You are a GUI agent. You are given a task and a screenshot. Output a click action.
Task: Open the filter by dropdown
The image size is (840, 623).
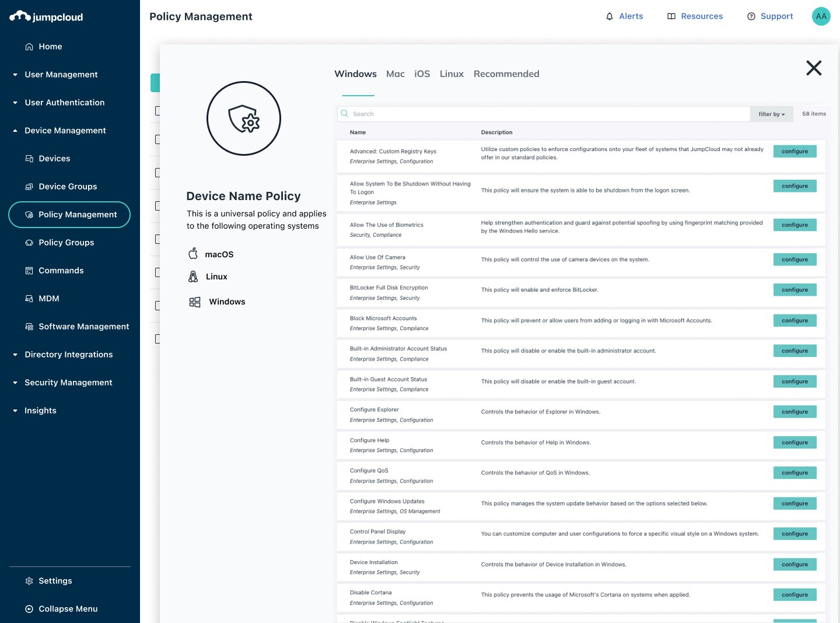771,114
